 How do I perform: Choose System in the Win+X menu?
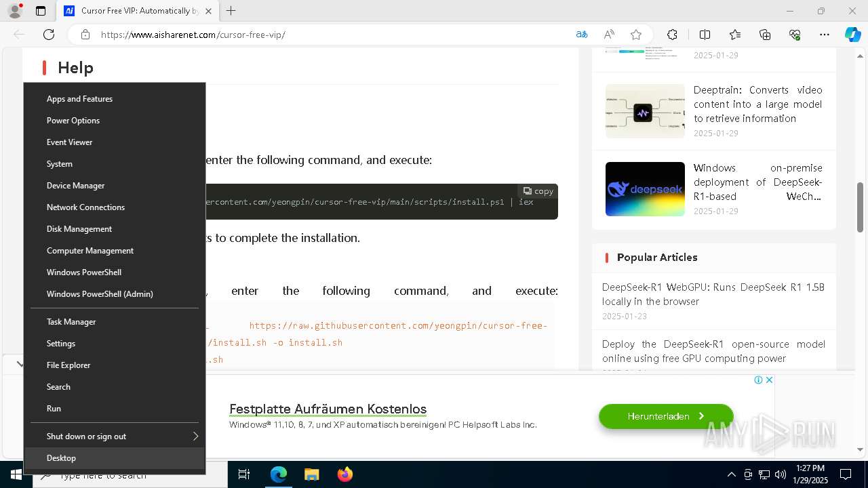(x=115, y=164)
